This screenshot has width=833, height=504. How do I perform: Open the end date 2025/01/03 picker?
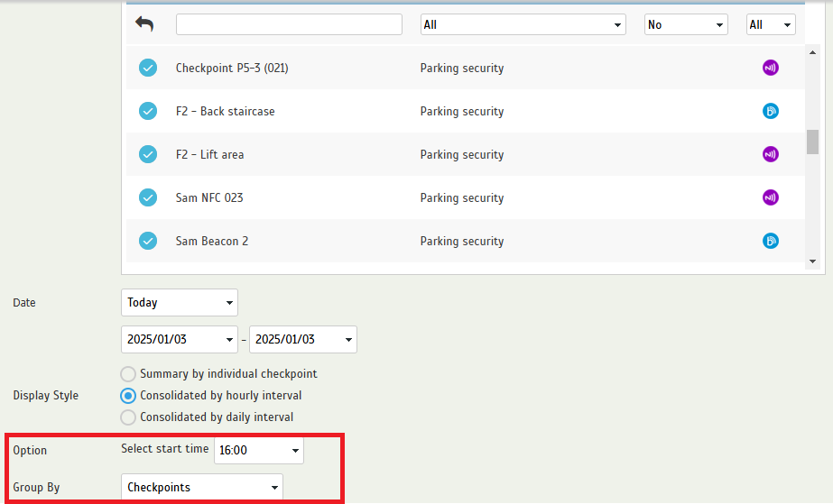click(303, 340)
